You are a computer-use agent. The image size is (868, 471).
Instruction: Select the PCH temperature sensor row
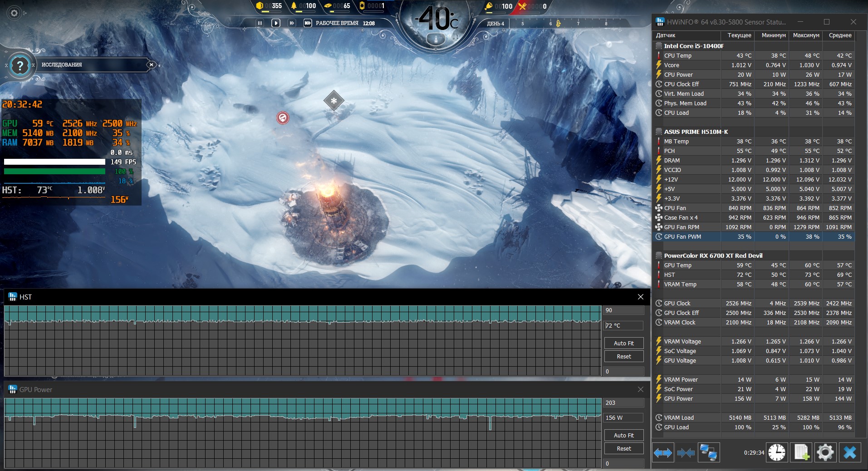click(754, 151)
